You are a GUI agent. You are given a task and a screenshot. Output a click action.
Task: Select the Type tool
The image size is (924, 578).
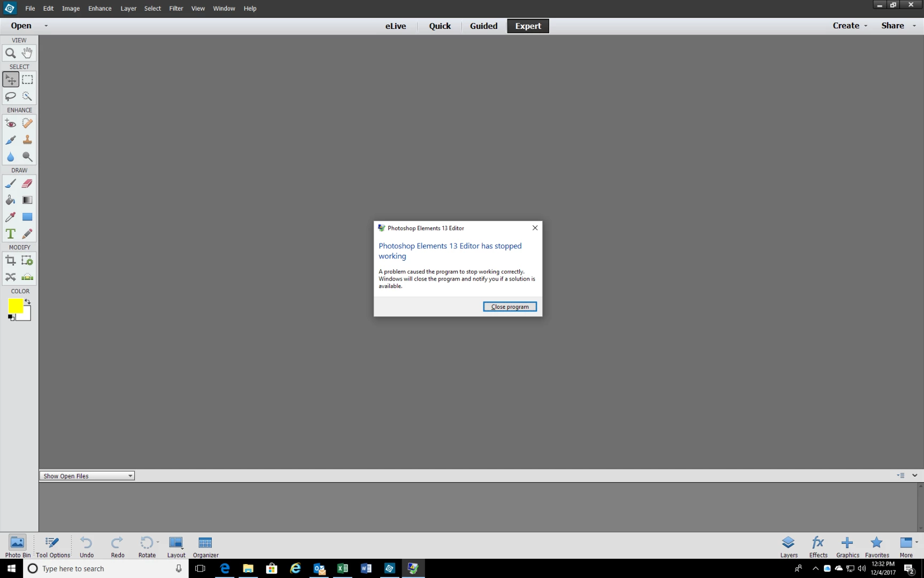coord(10,234)
